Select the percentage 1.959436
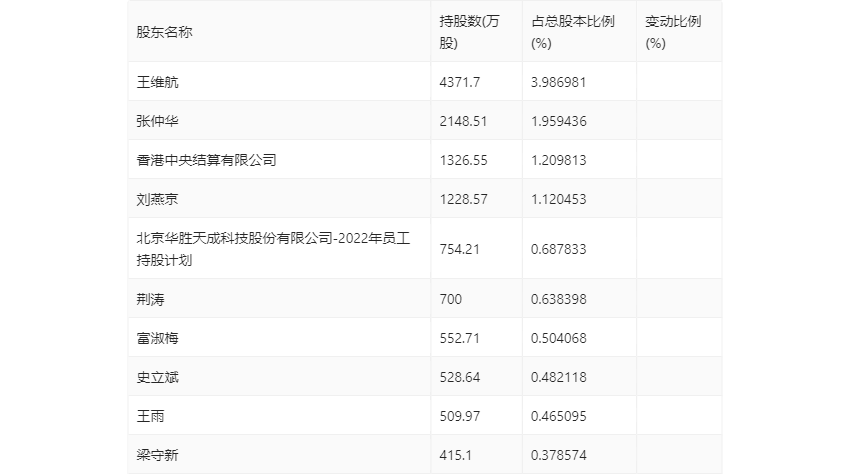Screen dimensions: 850x474 tap(558, 121)
